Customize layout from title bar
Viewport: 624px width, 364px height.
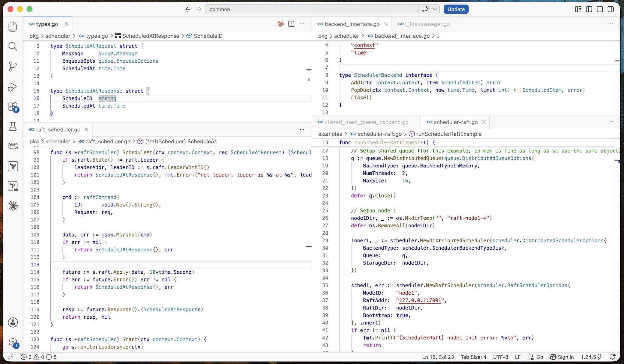pyautogui.click(x=578, y=9)
